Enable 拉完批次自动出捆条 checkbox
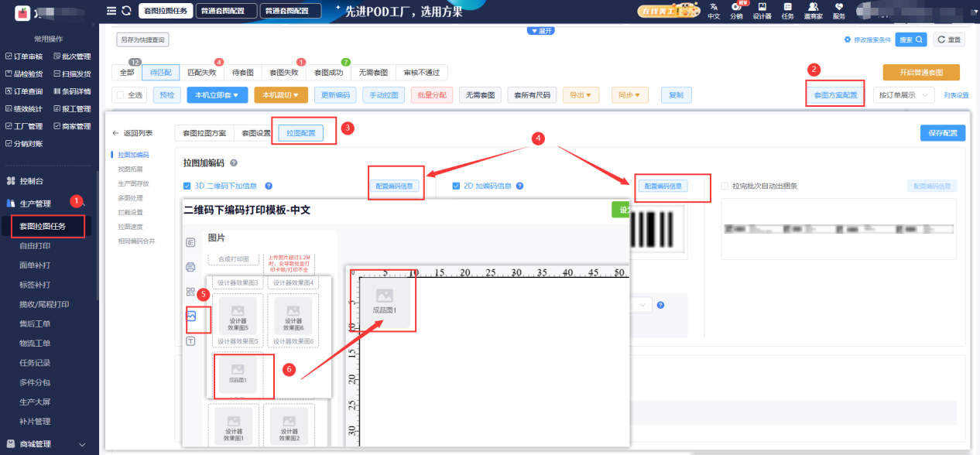980x455 pixels. [725, 186]
